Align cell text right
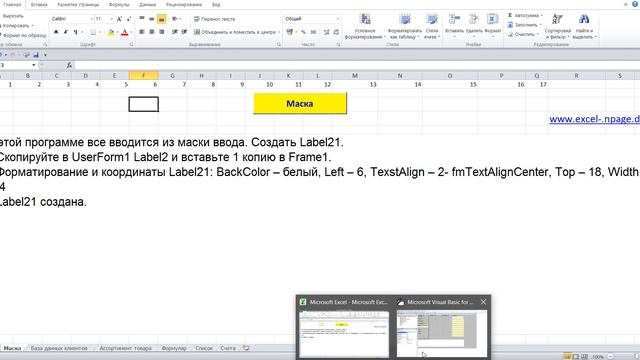640x360 pixels. (x=162, y=32)
